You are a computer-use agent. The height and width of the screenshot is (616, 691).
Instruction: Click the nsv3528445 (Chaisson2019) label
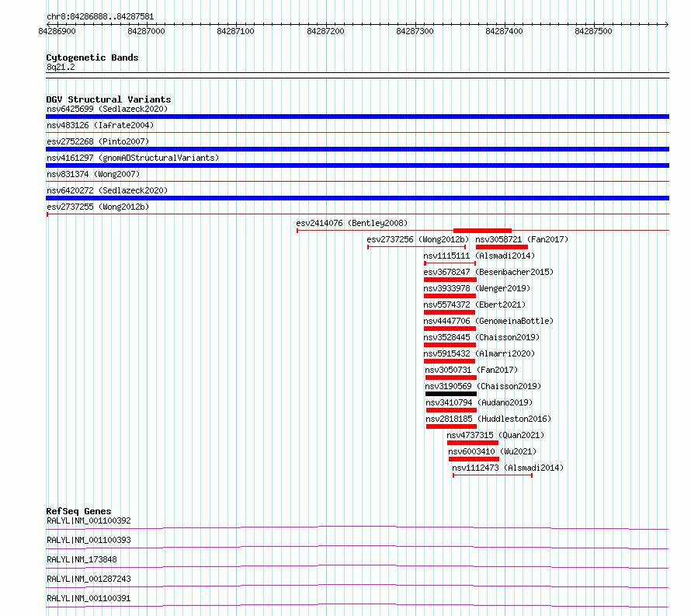click(x=481, y=337)
